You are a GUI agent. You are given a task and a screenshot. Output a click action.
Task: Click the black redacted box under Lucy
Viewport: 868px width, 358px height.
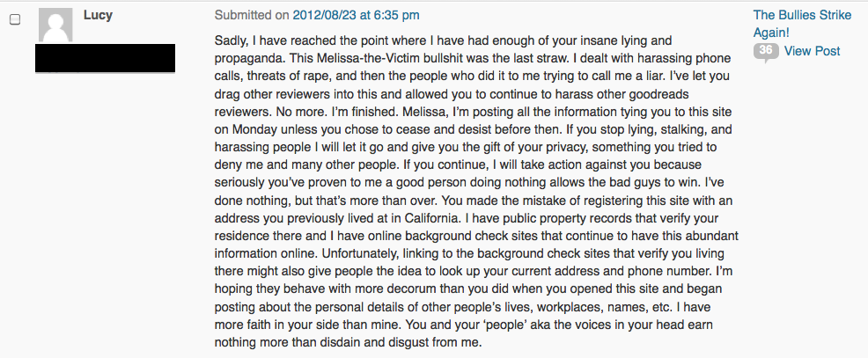tap(105, 58)
